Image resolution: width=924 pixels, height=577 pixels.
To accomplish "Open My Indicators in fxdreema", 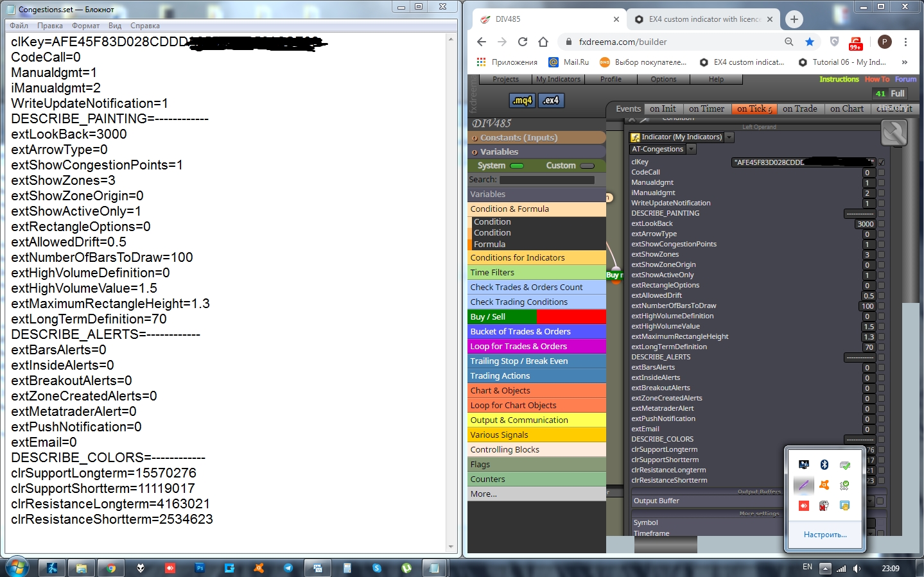I will pyautogui.click(x=558, y=79).
